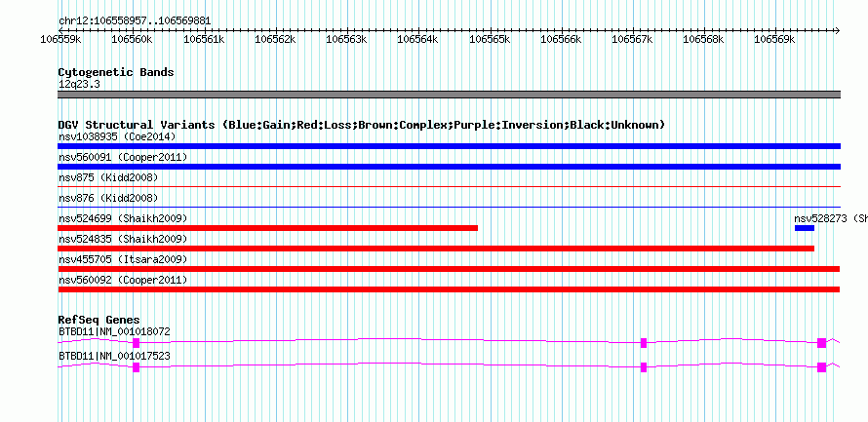868x422 pixels.
Task: Click the 106568k ruler label
Action: 703,39
